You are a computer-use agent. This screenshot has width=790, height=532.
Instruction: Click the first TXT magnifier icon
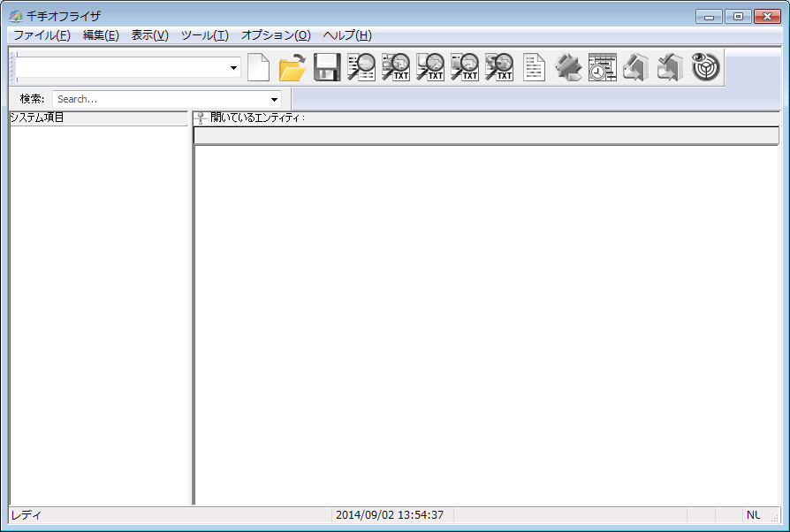pos(396,67)
